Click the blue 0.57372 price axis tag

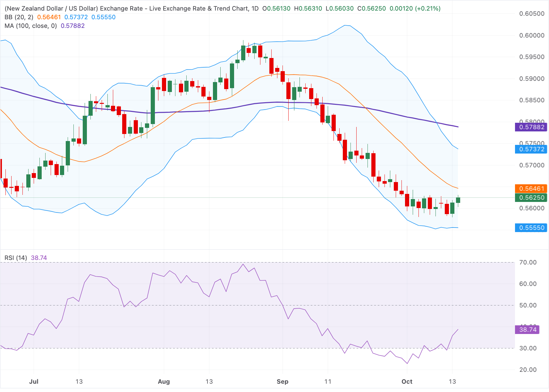pyautogui.click(x=531, y=149)
